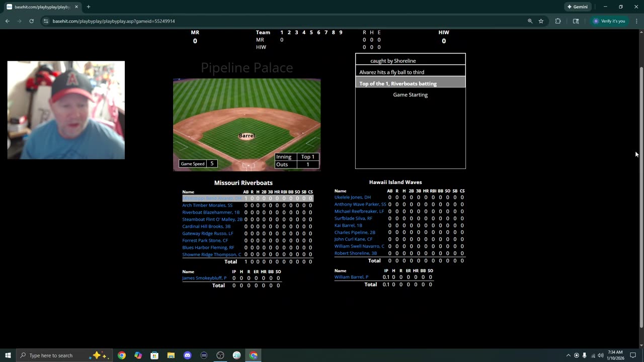Click the Barrel pitcher label on the mound
This screenshot has height=362, width=644.
[x=247, y=136]
